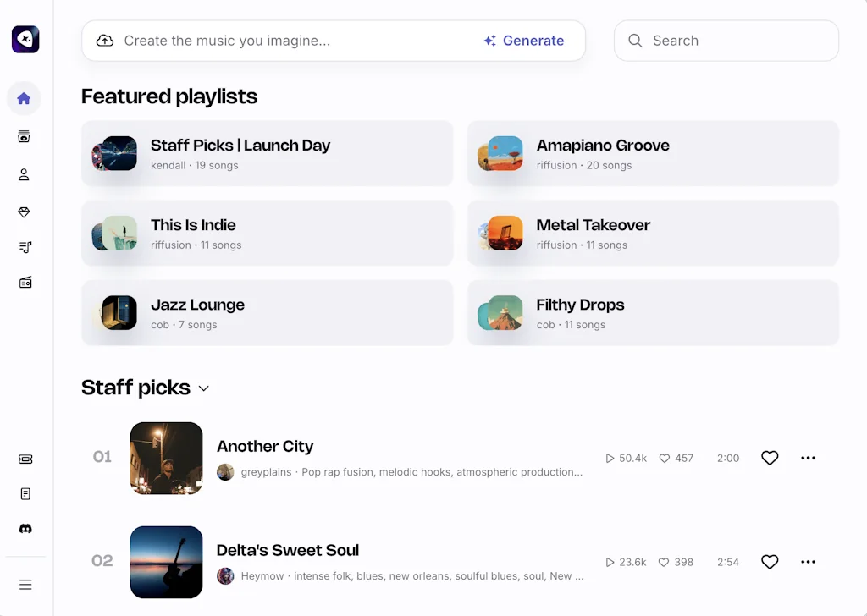Open the radio icon in sidebar
Image resolution: width=867 pixels, height=616 pixels.
click(x=25, y=283)
